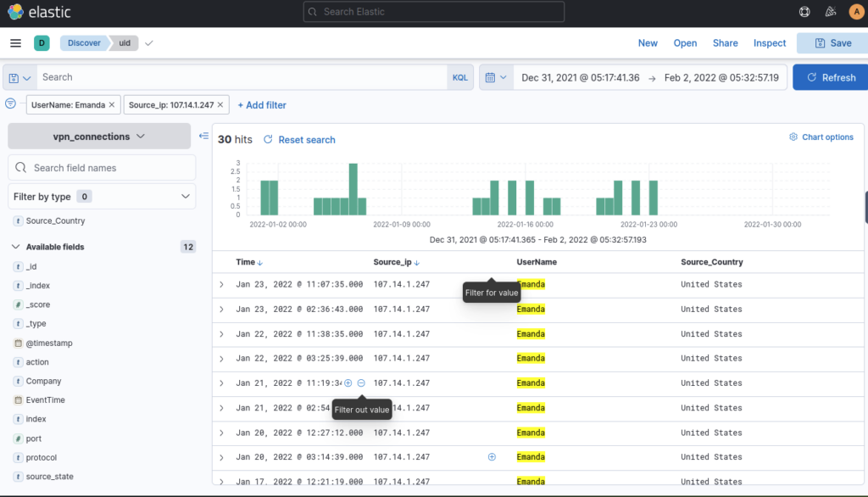Screen dimensions: 868x497
Task: Sort by Time column arrow
Action: pyautogui.click(x=260, y=263)
